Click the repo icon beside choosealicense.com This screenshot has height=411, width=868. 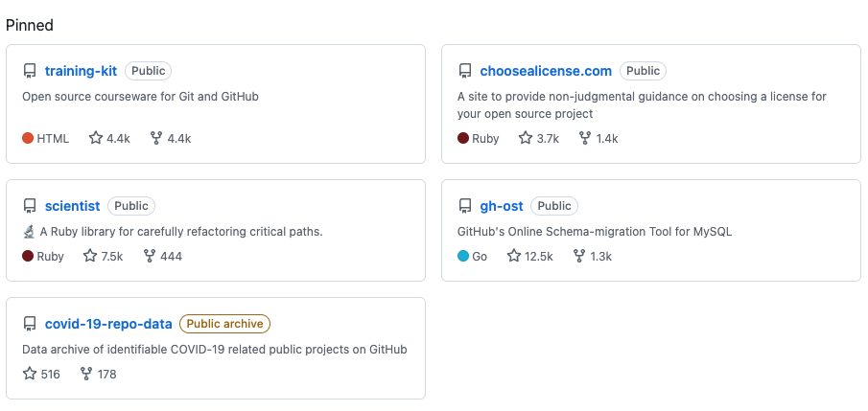465,71
